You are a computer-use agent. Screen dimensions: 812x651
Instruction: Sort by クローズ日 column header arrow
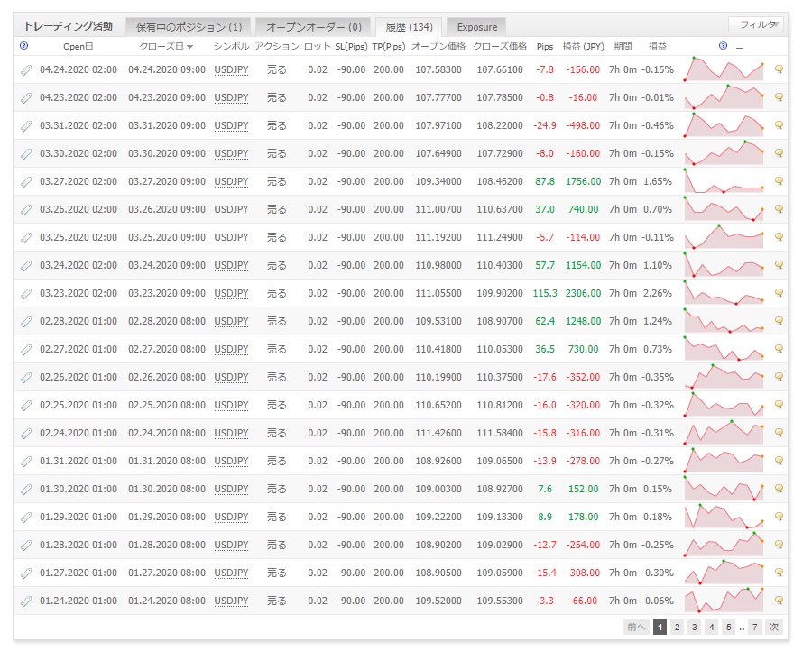(x=189, y=46)
